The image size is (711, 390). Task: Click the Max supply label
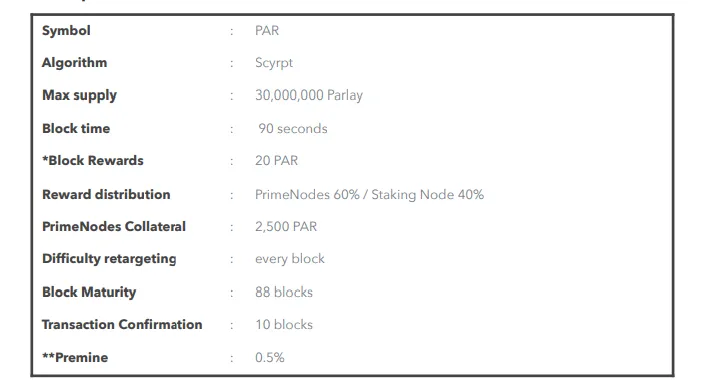79,95
